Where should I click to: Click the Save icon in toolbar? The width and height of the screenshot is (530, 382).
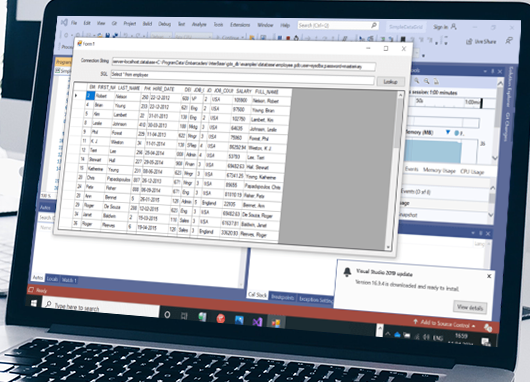point(107,35)
